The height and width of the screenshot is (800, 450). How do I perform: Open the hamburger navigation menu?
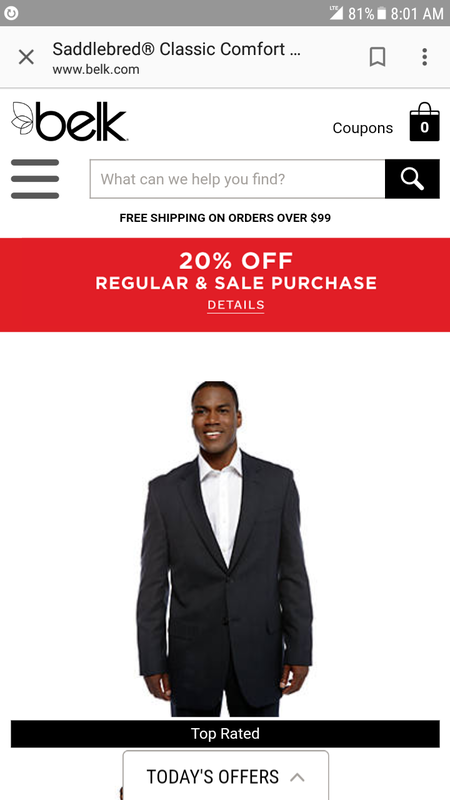pos(35,179)
